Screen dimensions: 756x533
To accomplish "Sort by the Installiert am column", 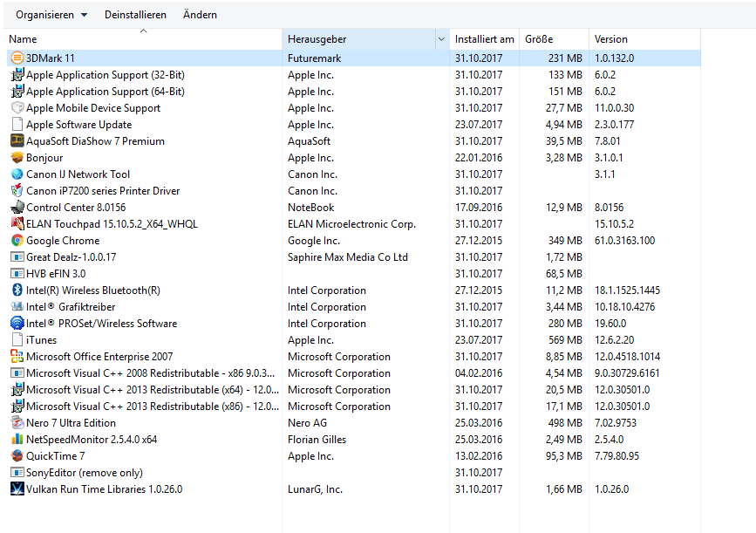I will pyautogui.click(x=484, y=39).
